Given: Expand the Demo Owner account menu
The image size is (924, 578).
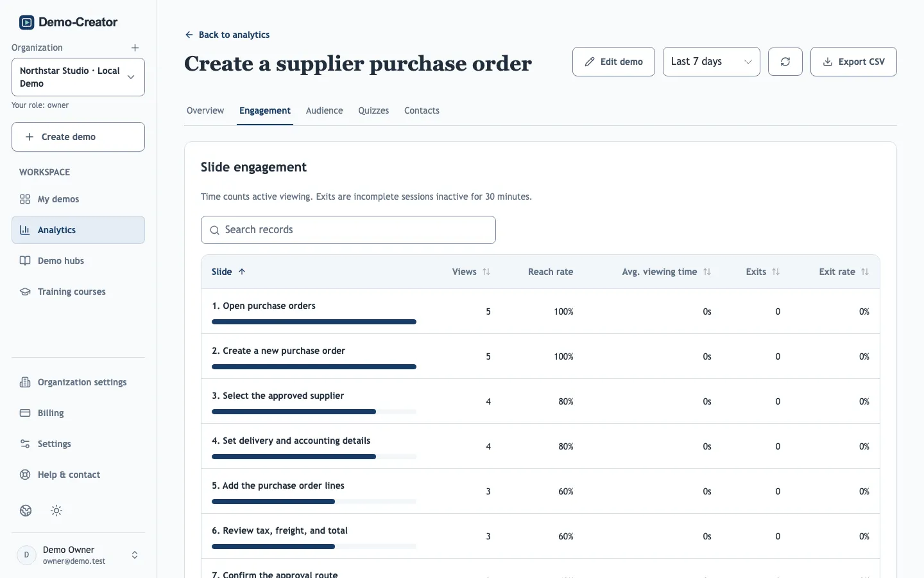Looking at the screenshot, I should point(78,555).
